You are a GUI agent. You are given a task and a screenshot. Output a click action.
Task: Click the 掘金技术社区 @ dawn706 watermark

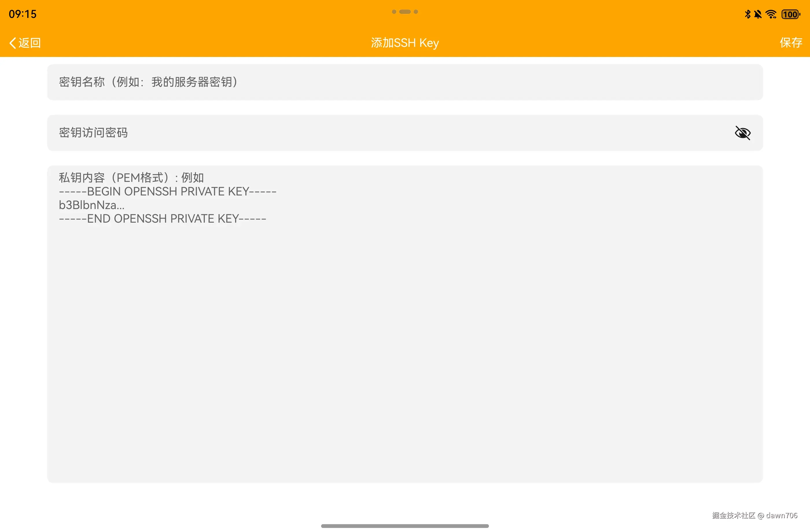754,515
